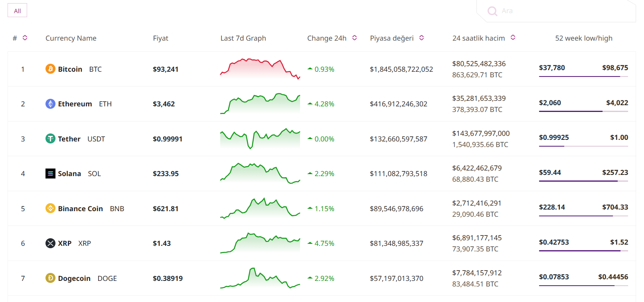Sort table by Change 24h arrows
The height and width of the screenshot is (302, 644).
pyautogui.click(x=354, y=38)
